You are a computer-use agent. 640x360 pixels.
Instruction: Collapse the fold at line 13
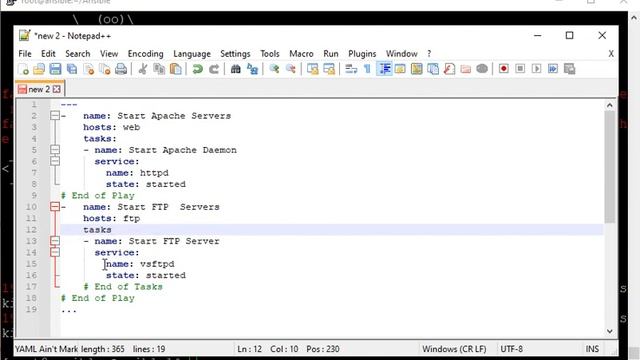click(55, 241)
